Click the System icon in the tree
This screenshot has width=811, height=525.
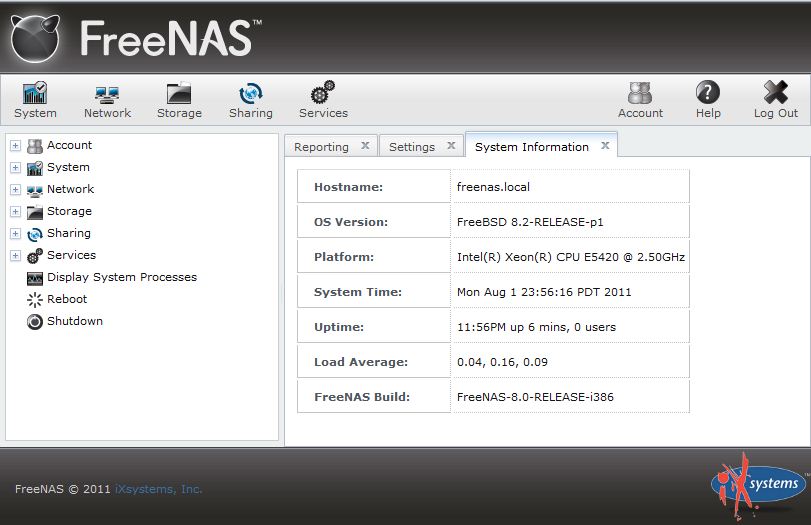[x=35, y=168]
